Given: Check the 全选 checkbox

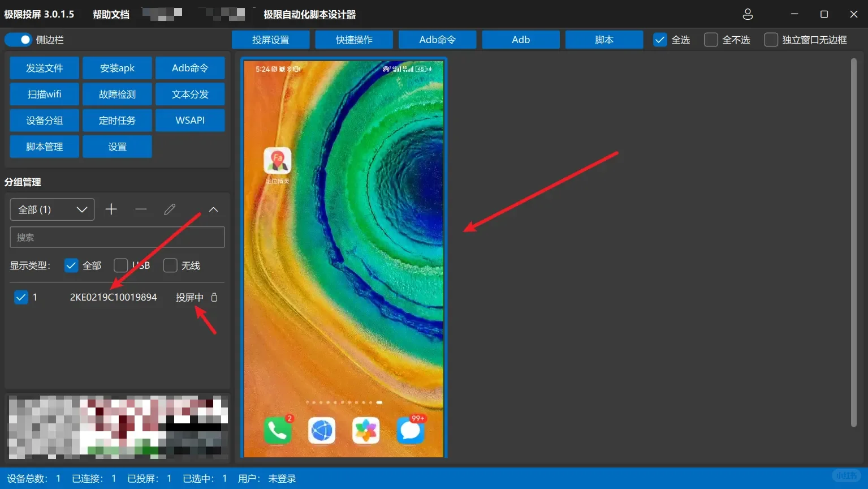Looking at the screenshot, I should point(660,40).
